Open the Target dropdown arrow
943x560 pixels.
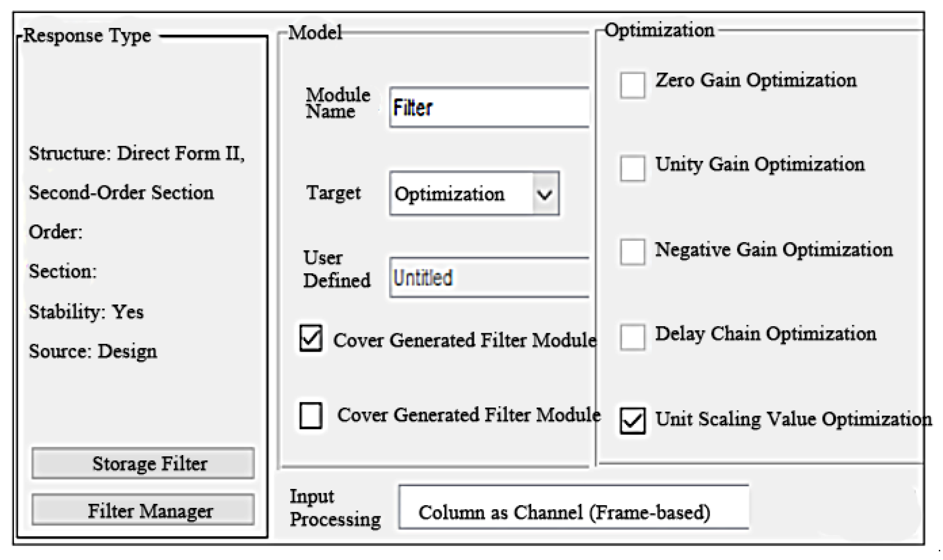coord(545,194)
